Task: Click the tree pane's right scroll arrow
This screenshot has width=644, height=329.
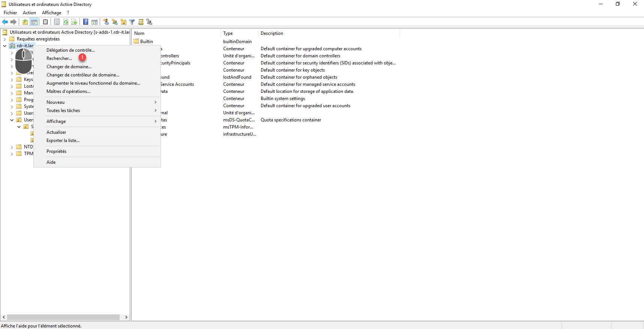Action: point(126,317)
